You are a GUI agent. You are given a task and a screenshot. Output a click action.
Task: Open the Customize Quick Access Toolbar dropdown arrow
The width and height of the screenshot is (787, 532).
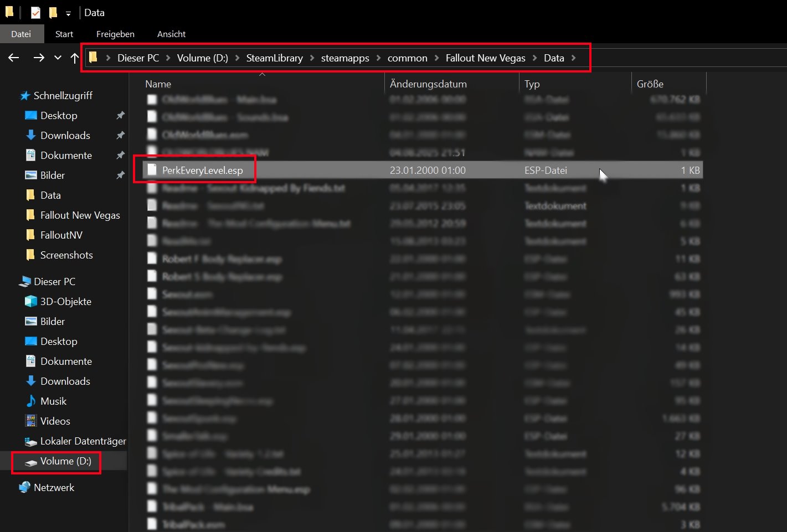68,13
